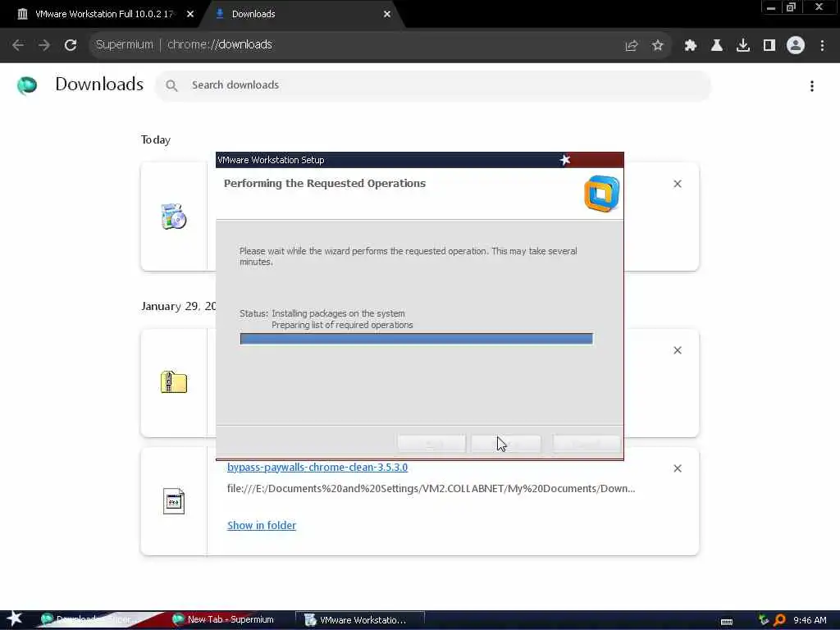Close the VMware Workstation Full tab
840x630 pixels.
pyautogui.click(x=190, y=14)
